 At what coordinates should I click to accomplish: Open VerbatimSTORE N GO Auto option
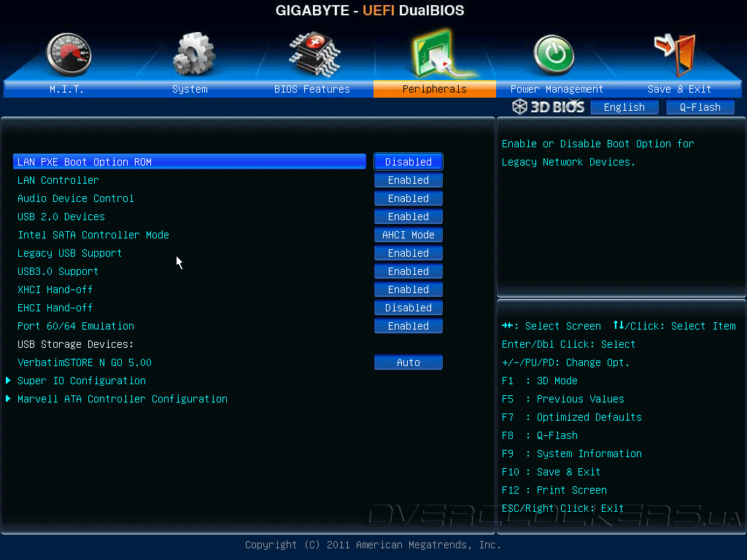coord(409,362)
